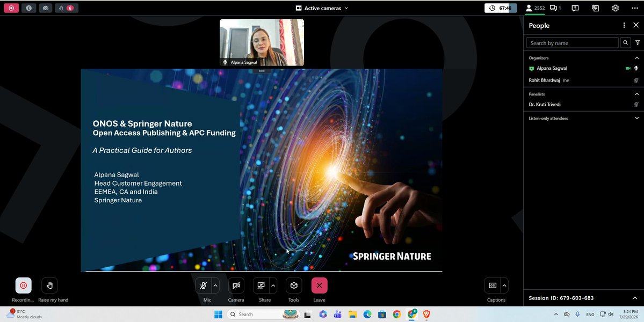The height and width of the screenshot is (322, 644).
Task: Toggle closed Captions button
Action: [x=493, y=286]
